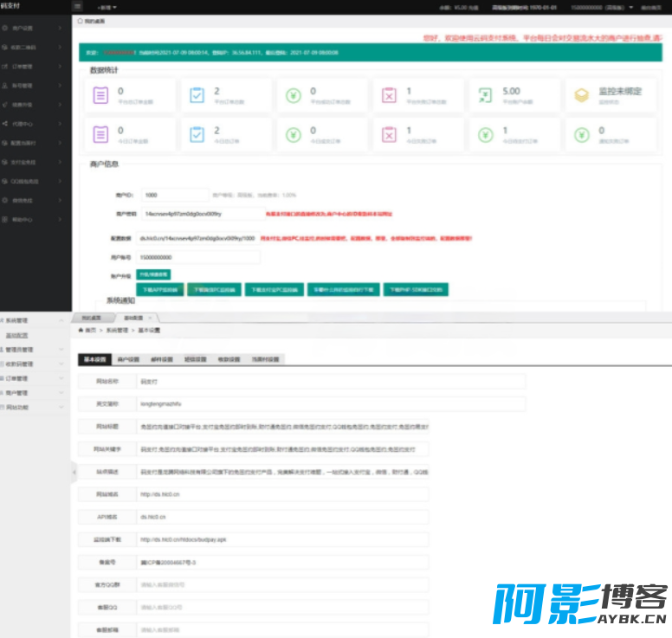Focus the empty 客服QQ field
This screenshot has height=638, width=672.
(x=282, y=608)
